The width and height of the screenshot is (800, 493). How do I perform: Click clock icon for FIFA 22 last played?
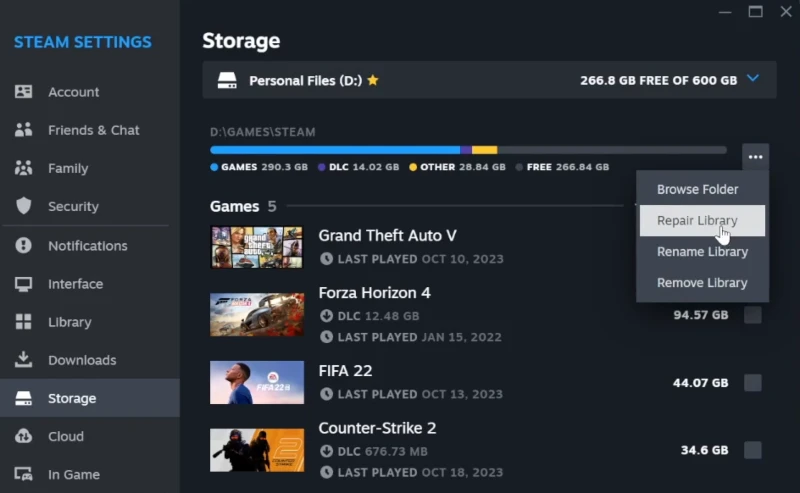327,394
